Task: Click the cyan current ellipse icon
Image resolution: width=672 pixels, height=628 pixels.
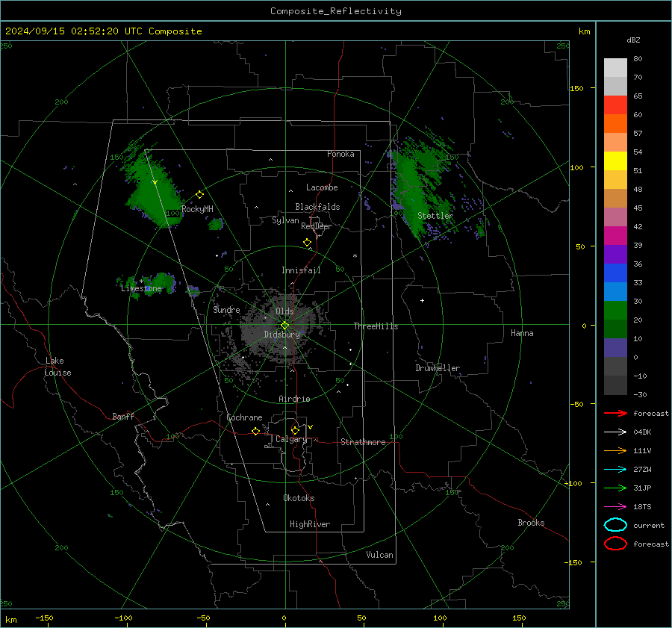Action: click(615, 525)
